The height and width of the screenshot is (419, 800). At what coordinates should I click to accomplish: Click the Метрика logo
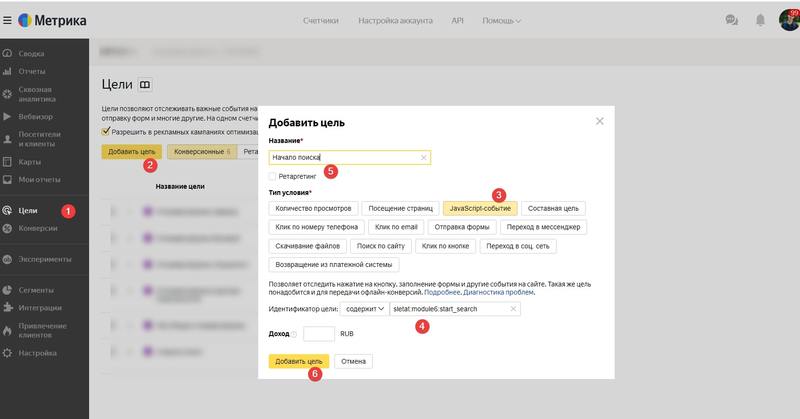tap(52, 20)
